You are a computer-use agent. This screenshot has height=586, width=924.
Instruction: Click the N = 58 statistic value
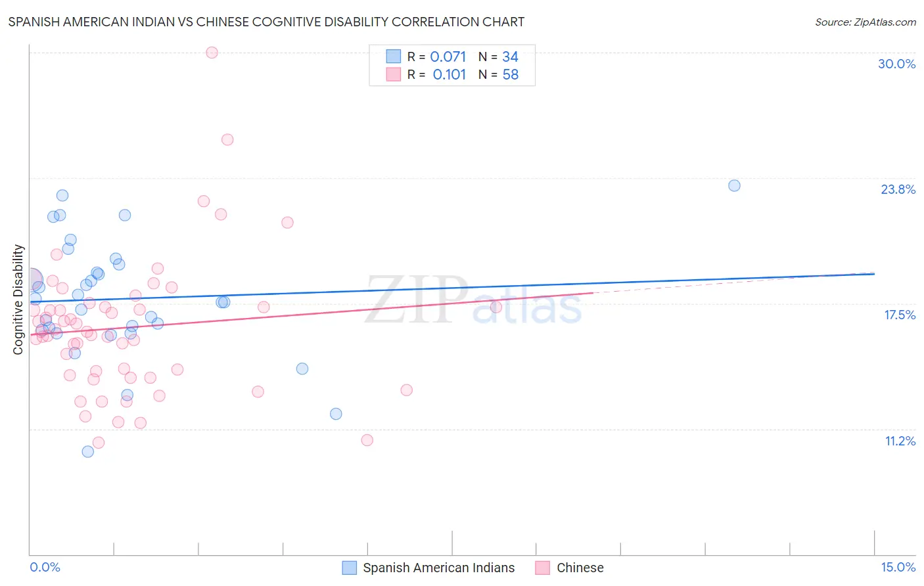498,74
